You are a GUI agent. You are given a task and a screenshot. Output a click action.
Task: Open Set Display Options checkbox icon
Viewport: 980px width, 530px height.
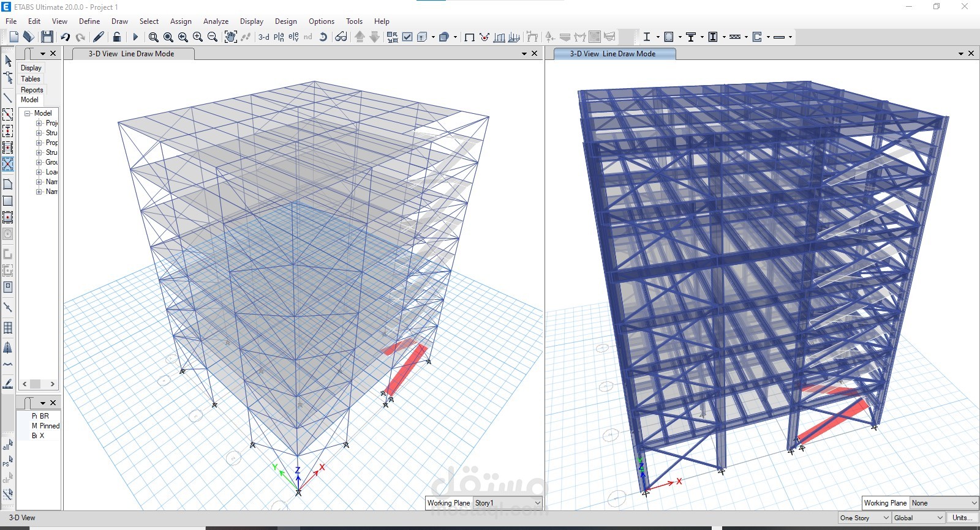[x=407, y=37]
